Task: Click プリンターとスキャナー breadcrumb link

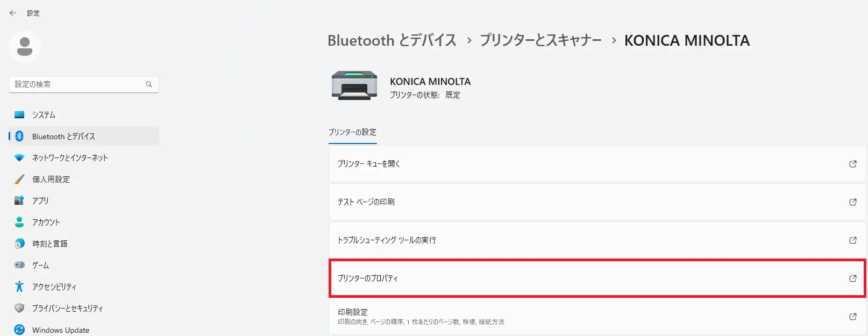Action: pyautogui.click(x=540, y=40)
